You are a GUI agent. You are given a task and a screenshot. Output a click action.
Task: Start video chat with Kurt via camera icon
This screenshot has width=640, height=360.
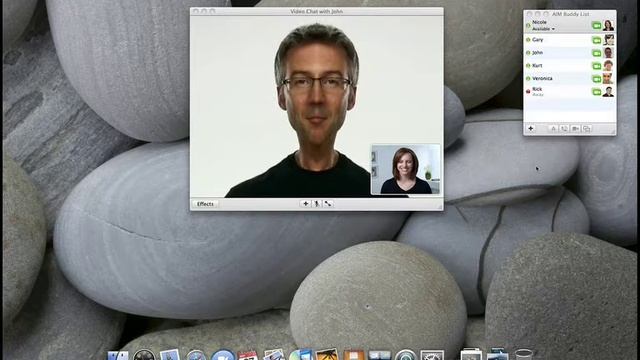[x=596, y=66]
